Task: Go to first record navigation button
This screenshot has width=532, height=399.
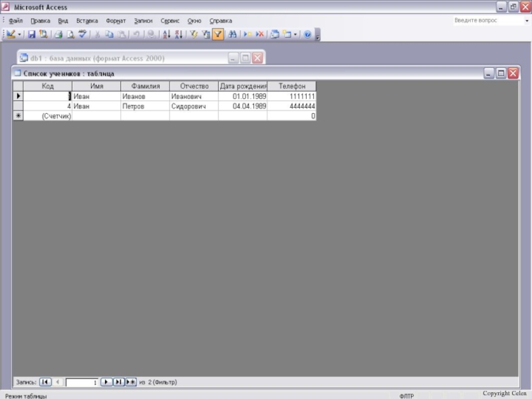Action: click(x=45, y=382)
